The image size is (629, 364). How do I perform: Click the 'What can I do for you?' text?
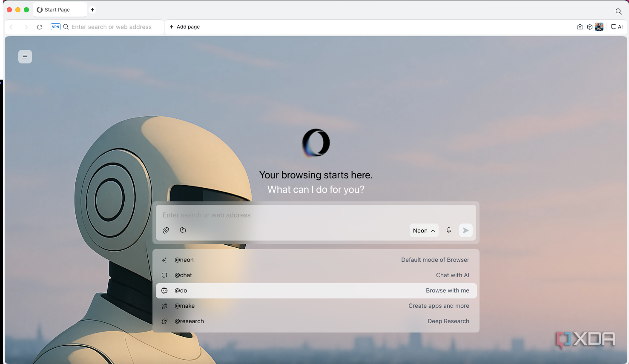click(316, 189)
